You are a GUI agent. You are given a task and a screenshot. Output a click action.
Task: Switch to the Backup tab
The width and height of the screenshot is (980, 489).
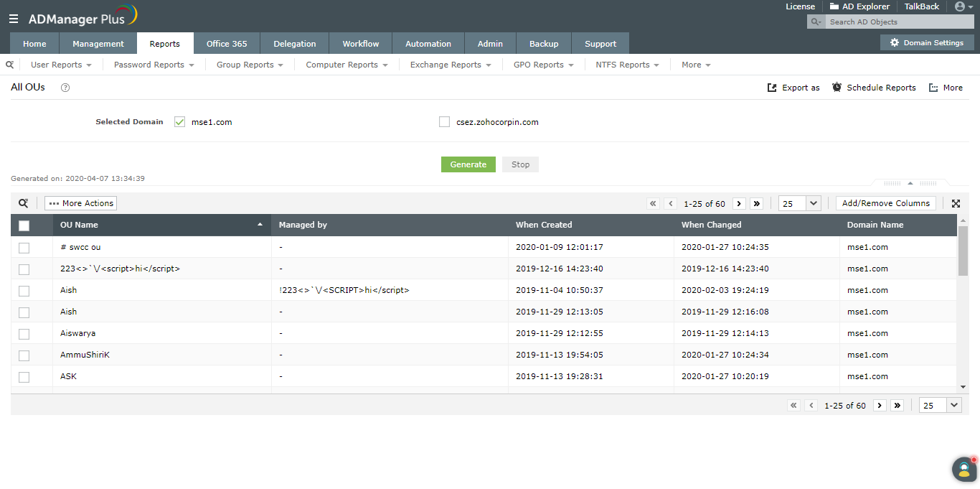(x=544, y=43)
